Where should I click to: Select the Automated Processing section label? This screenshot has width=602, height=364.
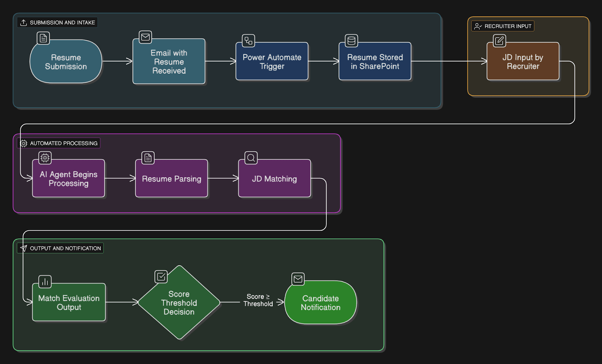pos(64,143)
